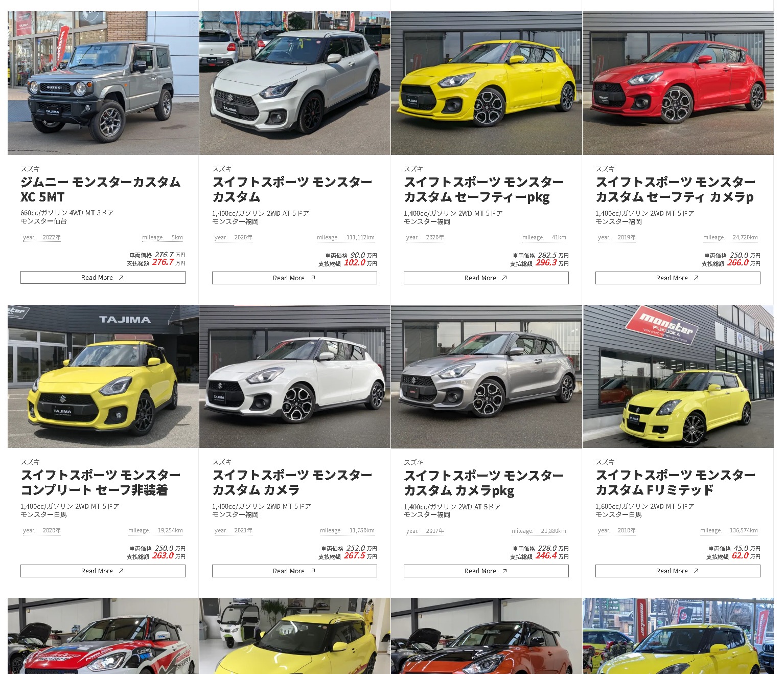Click Read More under the 296.3万円 yellow Swift
This screenshot has height=674, width=784.
click(x=486, y=278)
